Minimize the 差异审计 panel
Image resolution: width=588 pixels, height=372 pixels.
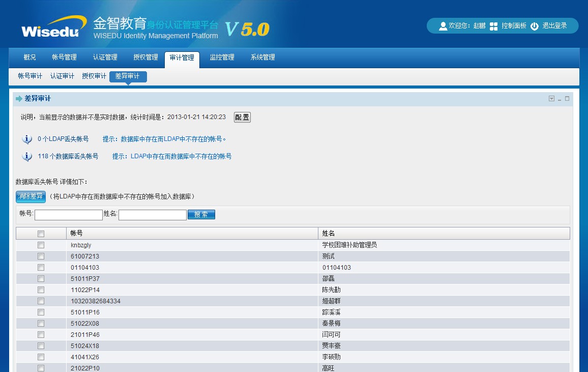560,99
